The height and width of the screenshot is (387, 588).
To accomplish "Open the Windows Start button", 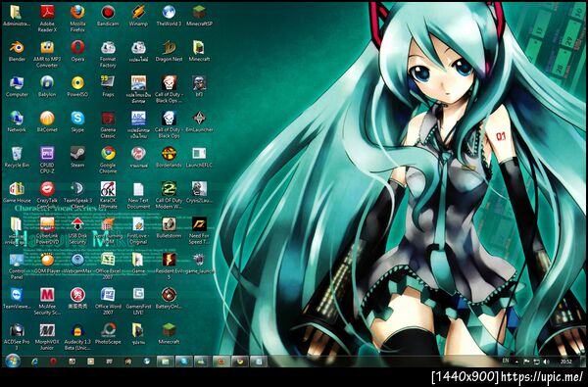I will [13, 362].
